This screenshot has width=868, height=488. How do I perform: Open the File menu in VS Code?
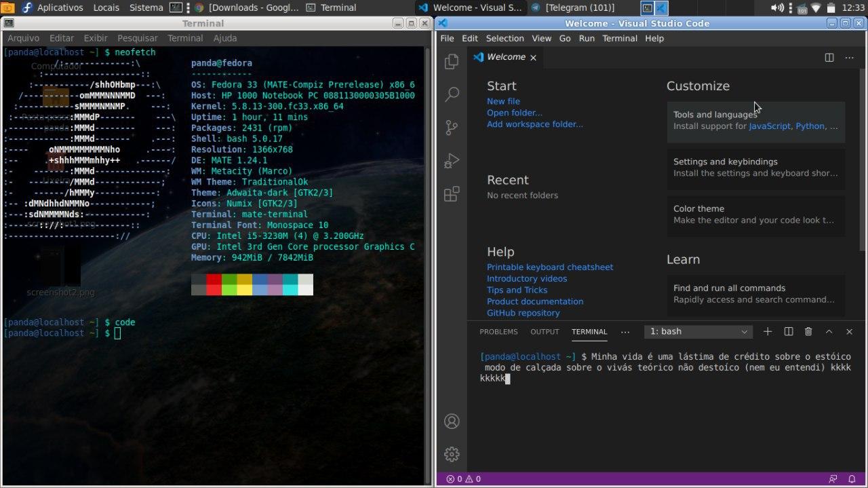coord(447,38)
